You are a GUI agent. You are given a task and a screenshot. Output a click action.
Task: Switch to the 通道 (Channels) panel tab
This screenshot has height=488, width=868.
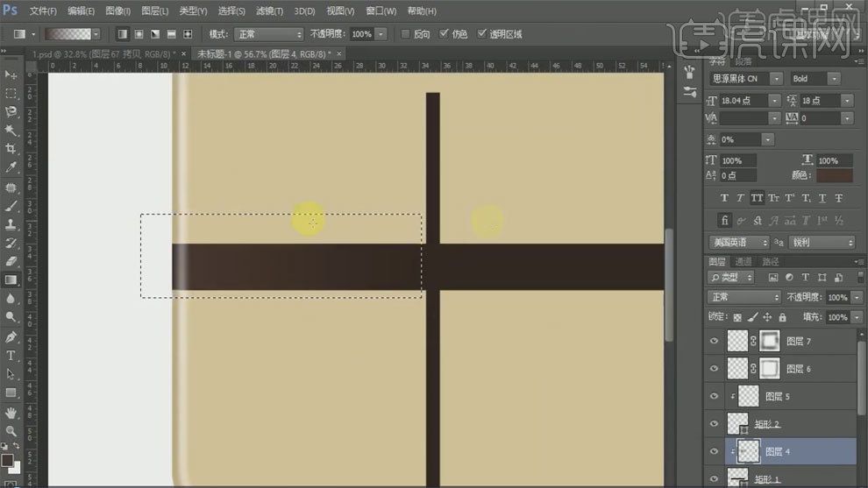click(743, 261)
